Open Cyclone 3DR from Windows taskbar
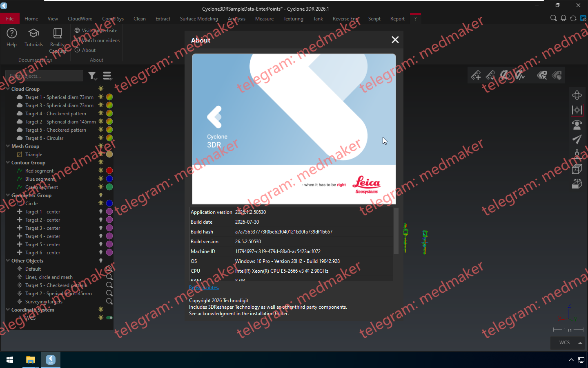The height and width of the screenshot is (368, 588). (51, 360)
